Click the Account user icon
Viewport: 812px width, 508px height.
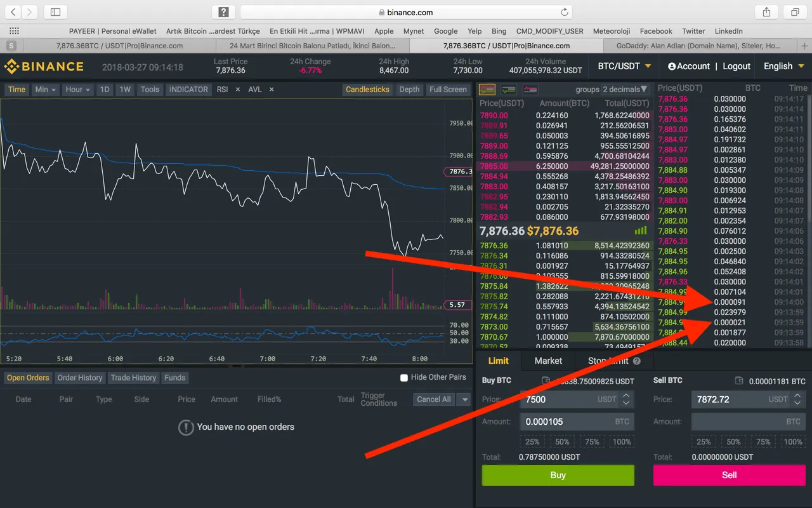(x=672, y=66)
